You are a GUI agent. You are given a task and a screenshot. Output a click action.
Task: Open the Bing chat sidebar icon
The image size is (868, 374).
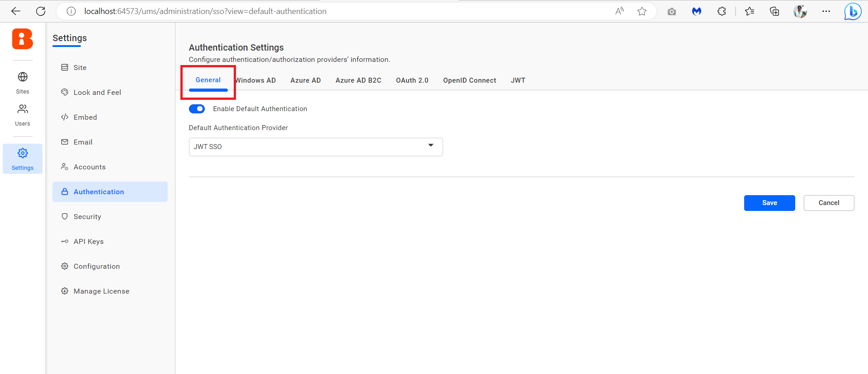[x=853, y=11]
